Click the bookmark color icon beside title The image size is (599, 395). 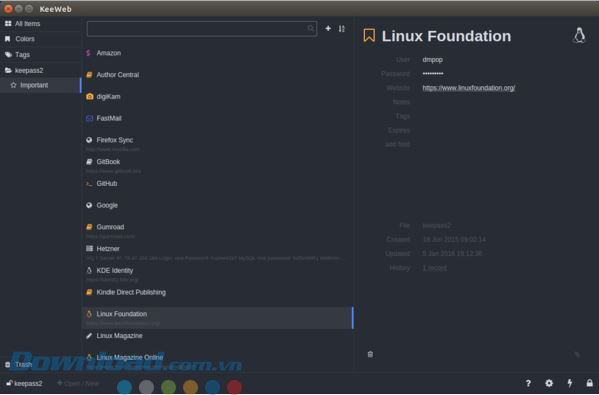point(369,36)
